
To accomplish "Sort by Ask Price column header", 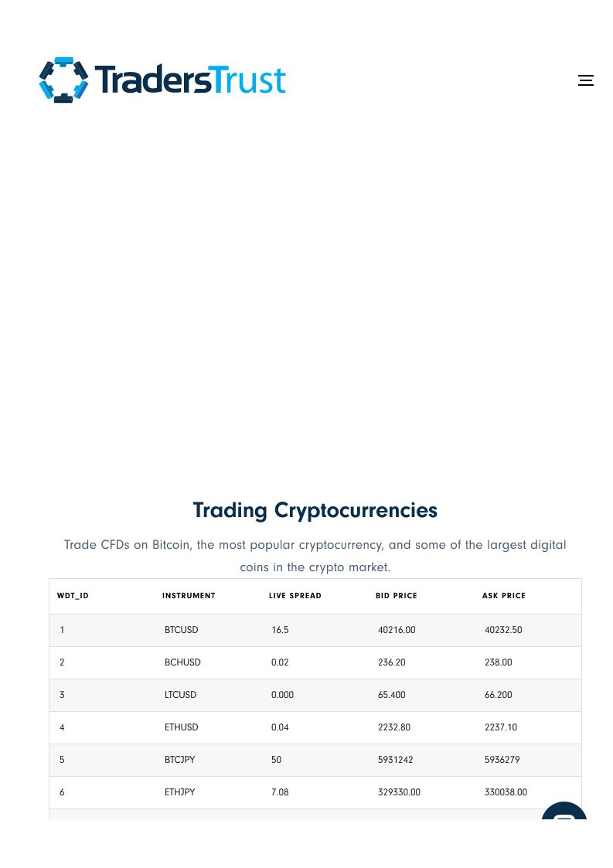I will tap(504, 596).
